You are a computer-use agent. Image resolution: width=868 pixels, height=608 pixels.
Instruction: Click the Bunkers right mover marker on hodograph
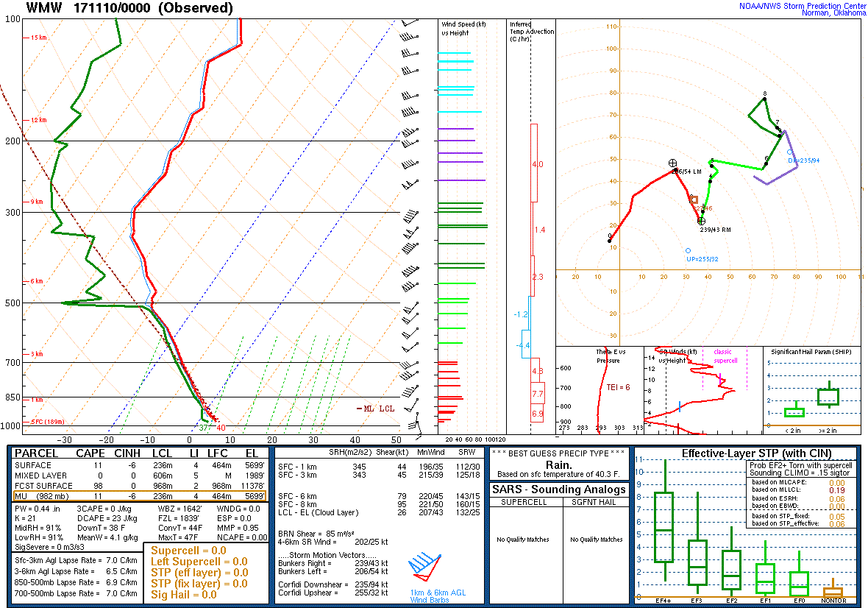(x=701, y=221)
